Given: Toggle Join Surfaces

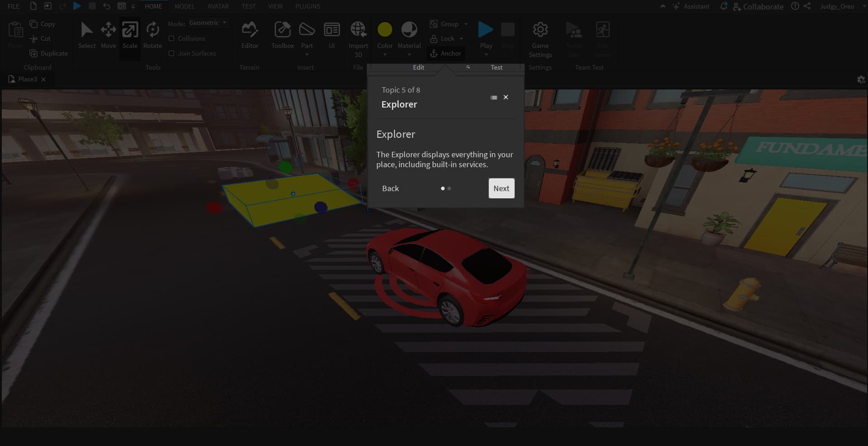Looking at the screenshot, I should click(x=171, y=53).
